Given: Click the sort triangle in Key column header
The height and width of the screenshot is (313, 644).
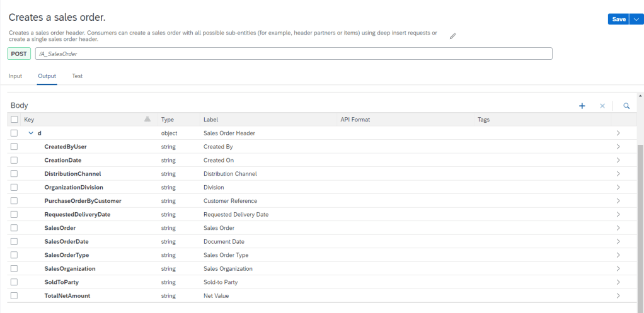Looking at the screenshot, I should tap(147, 119).
